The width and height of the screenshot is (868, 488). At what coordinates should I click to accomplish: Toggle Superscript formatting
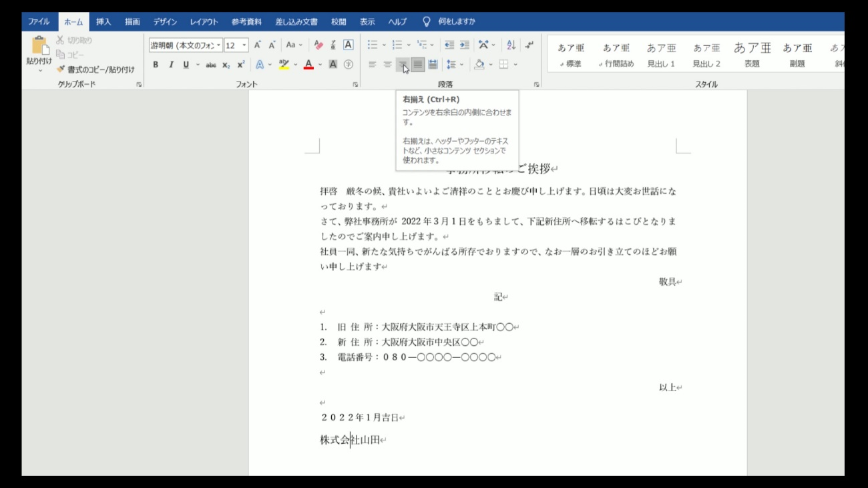pyautogui.click(x=241, y=65)
